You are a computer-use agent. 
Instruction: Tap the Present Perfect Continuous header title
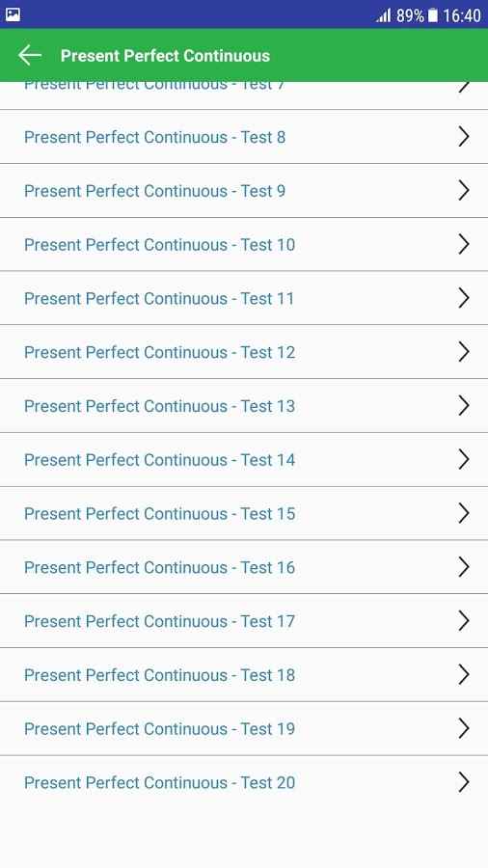click(x=165, y=56)
